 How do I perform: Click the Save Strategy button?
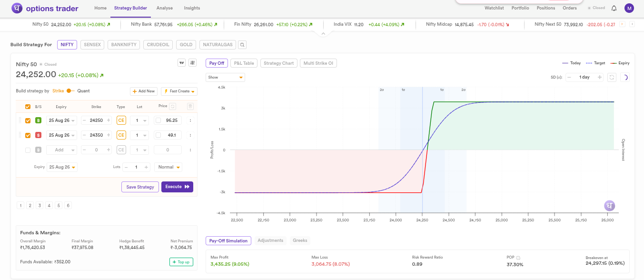(140, 187)
